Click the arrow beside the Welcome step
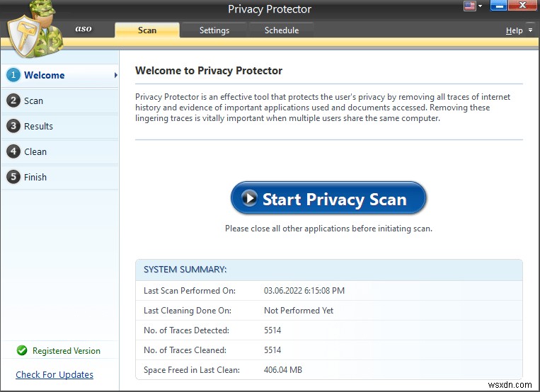Viewport: 540px width, 392px height. click(x=115, y=75)
